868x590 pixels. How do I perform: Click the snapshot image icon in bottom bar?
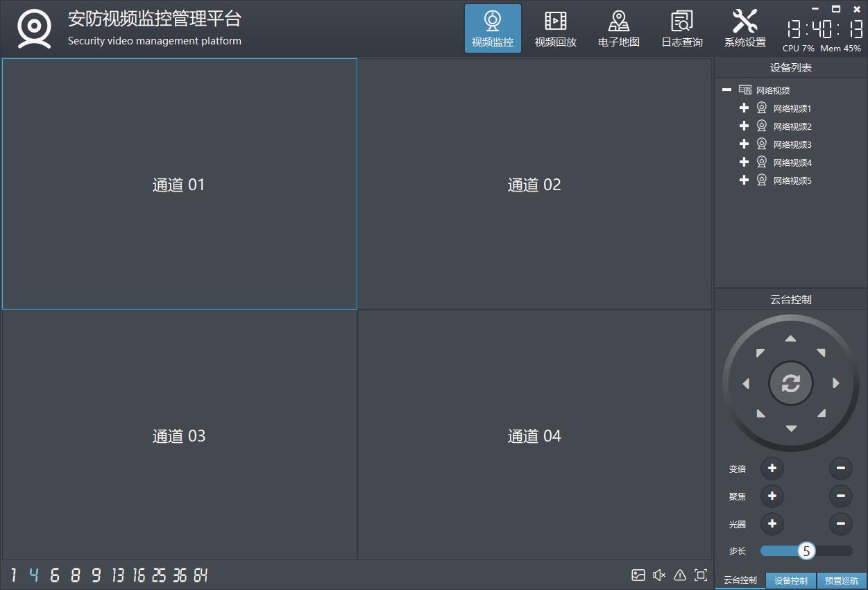tap(638, 575)
